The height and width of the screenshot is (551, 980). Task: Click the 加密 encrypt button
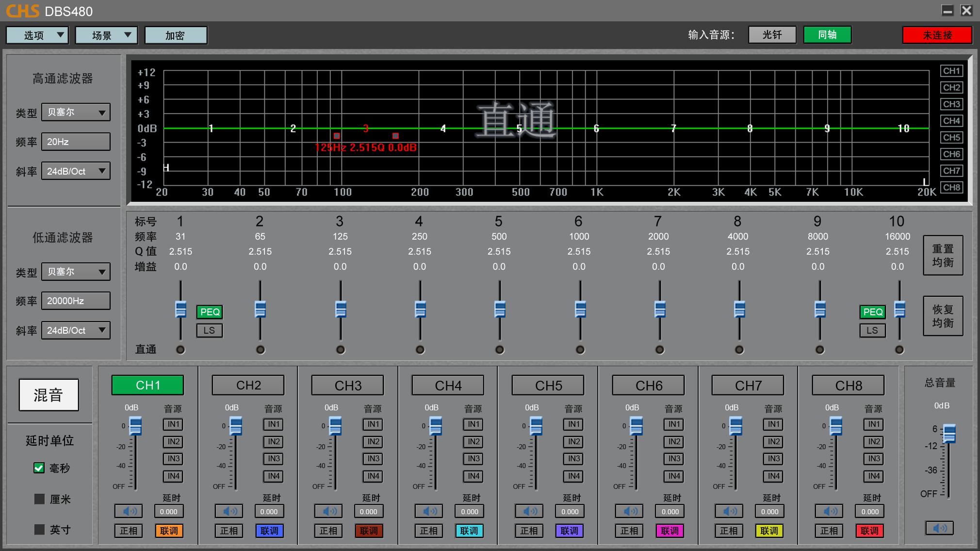click(x=176, y=35)
